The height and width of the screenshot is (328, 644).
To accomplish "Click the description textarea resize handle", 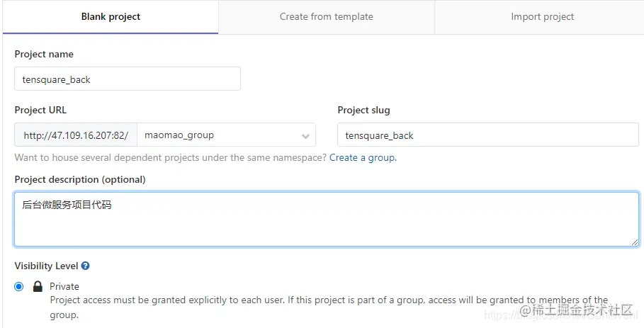I will (635, 242).
